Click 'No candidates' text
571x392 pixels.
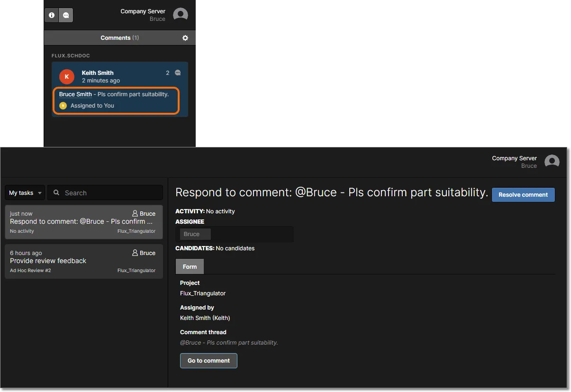tap(235, 248)
